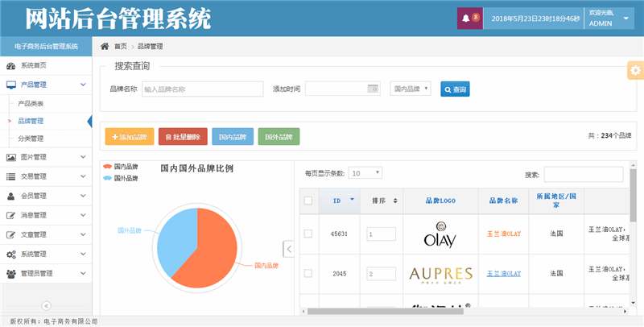Click the sort order input with value 1
The height and width of the screenshot is (327, 644).
(x=381, y=234)
